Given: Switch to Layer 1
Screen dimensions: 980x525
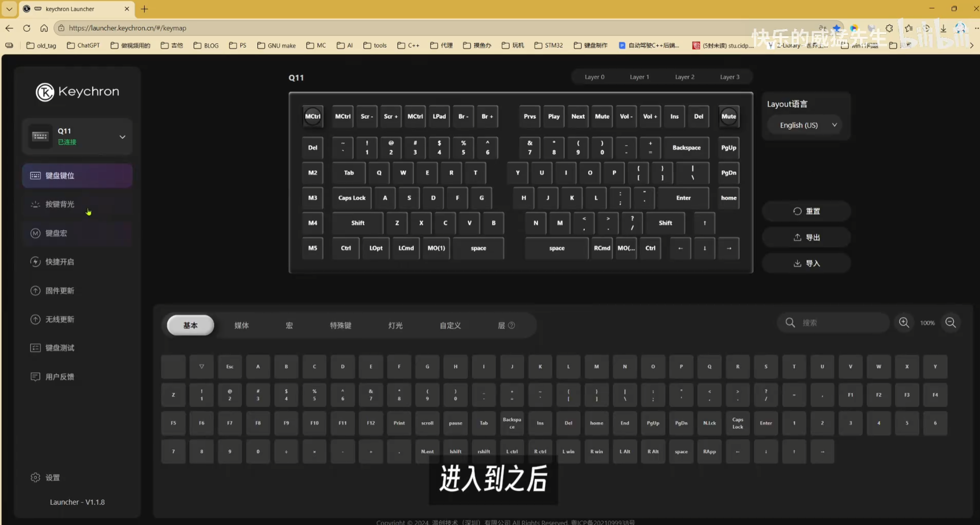Looking at the screenshot, I should click(639, 77).
